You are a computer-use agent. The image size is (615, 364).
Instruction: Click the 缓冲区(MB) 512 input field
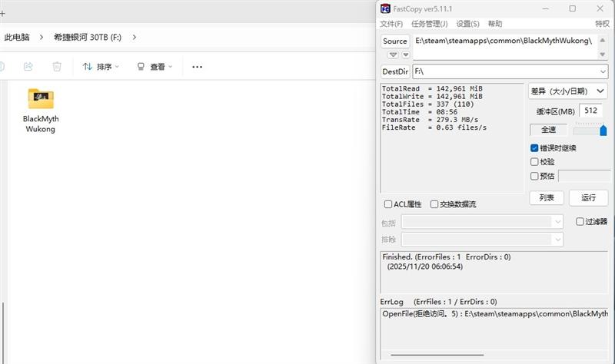590,111
